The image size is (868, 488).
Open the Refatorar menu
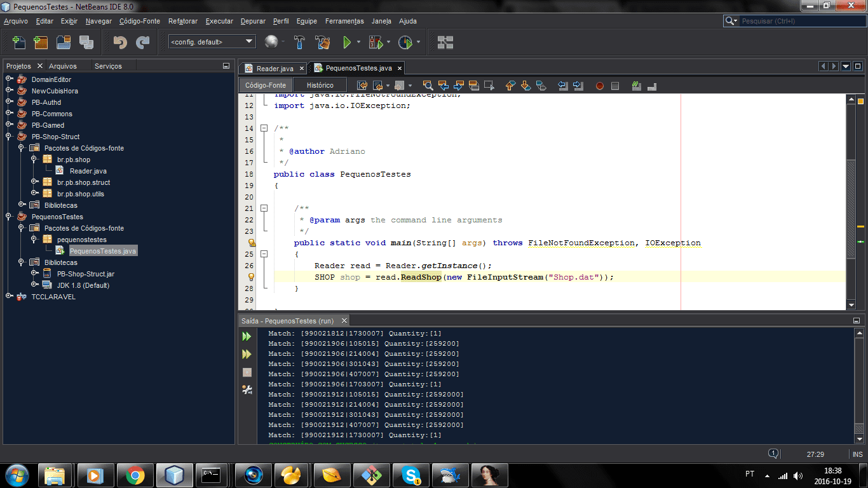(183, 21)
